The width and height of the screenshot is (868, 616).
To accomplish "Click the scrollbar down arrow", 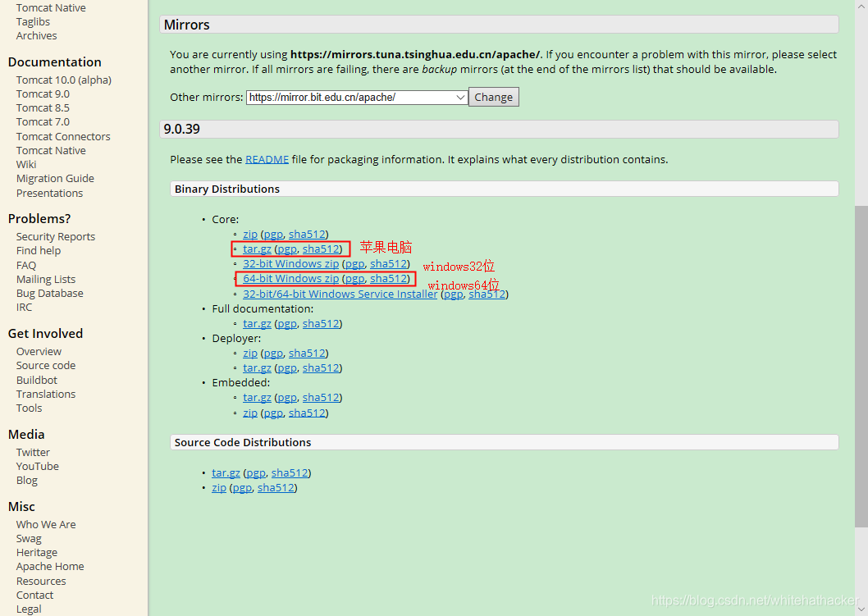I will click(x=861, y=609).
